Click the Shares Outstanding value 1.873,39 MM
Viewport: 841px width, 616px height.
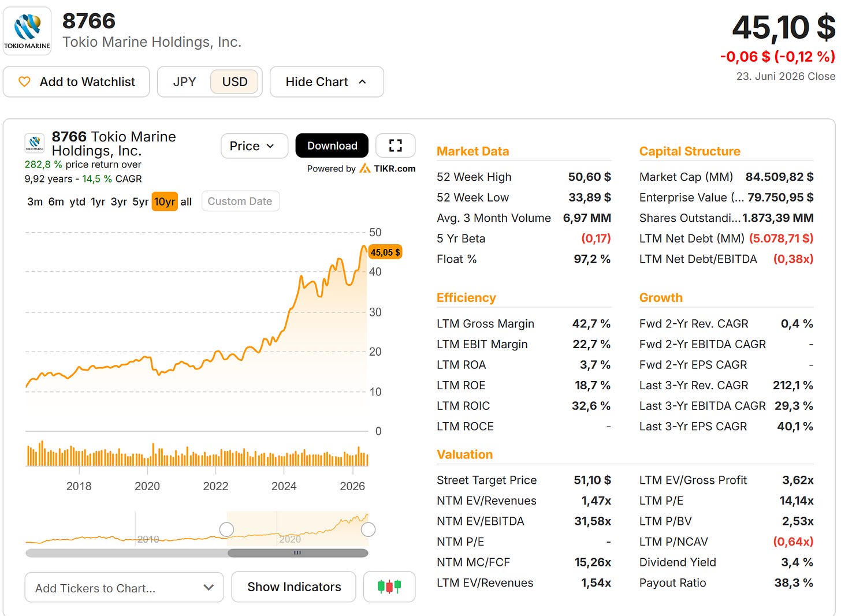(x=778, y=218)
